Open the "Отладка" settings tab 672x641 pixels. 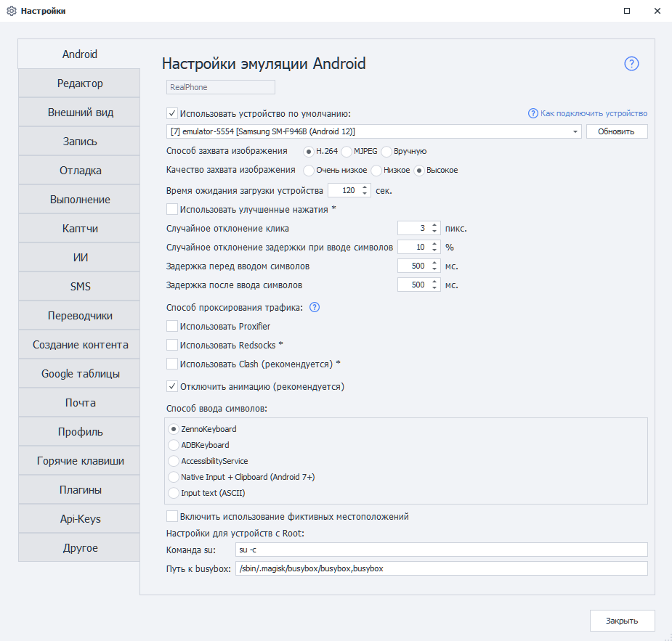point(79,171)
